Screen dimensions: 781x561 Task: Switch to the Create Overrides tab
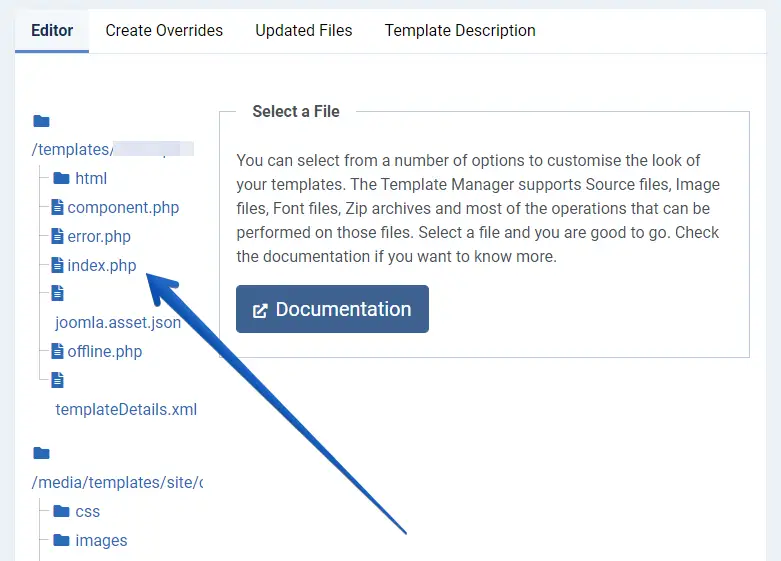pos(164,31)
